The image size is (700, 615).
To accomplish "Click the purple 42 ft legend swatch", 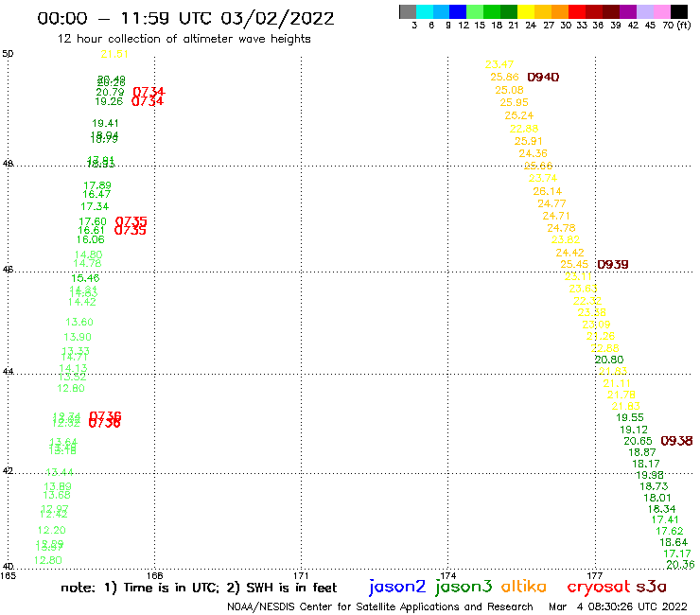I will pyautogui.click(x=628, y=11).
